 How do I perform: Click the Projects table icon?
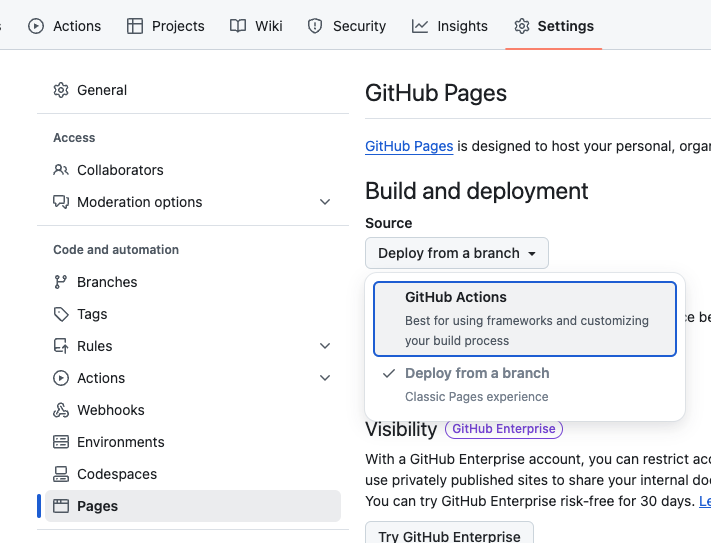[x=135, y=26]
